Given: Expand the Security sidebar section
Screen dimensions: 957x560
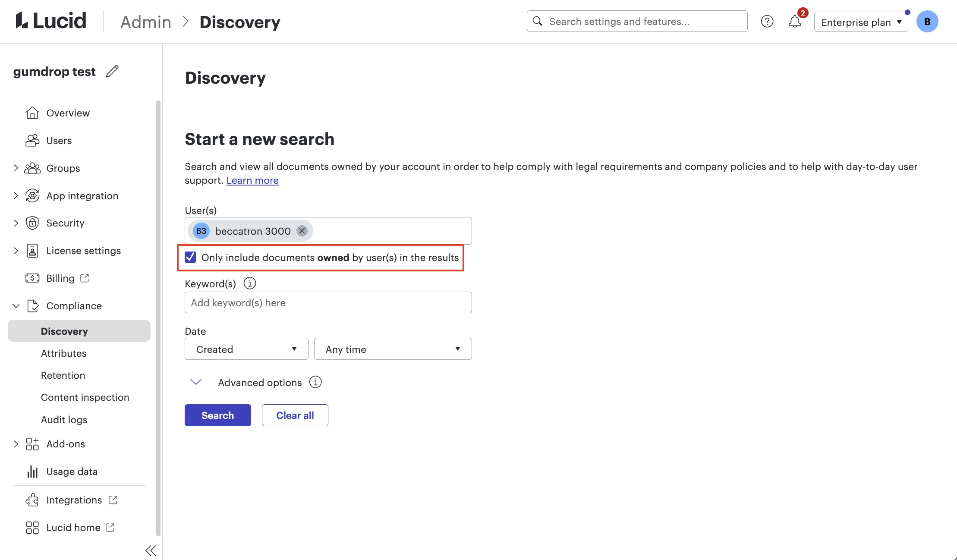Looking at the screenshot, I should click(x=16, y=223).
